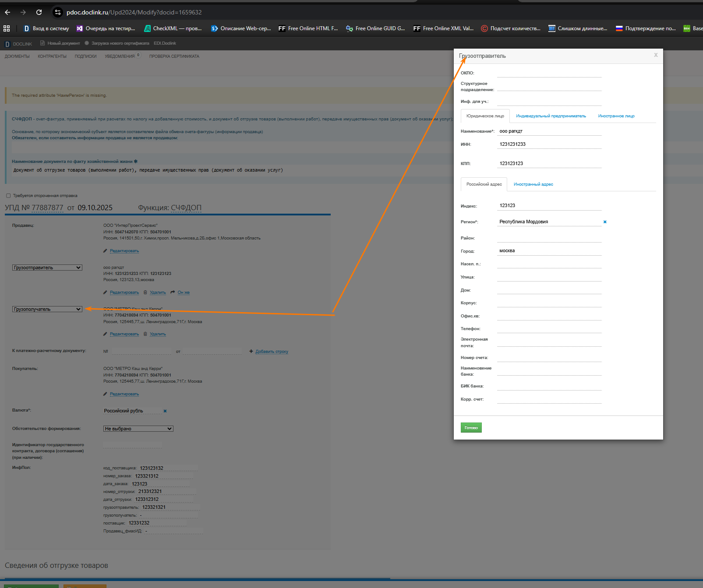Image resolution: width=703 pixels, height=588 pixels.
Task: Open the 'Вход в систему' bookmark
Action: (x=46, y=28)
